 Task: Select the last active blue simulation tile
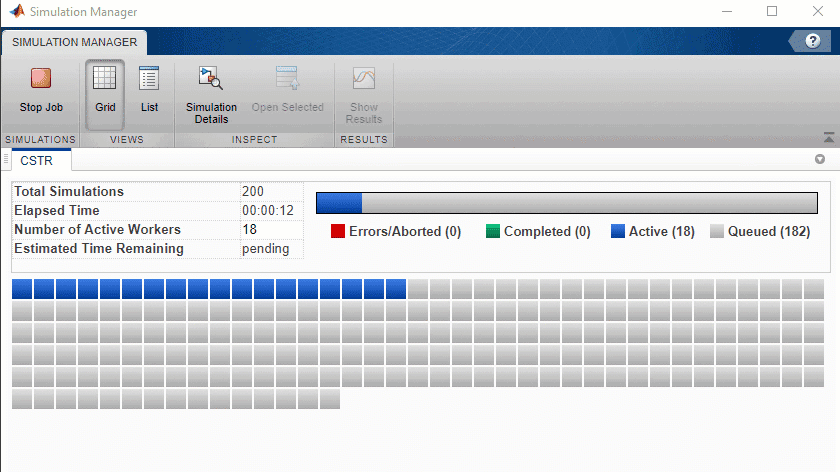(x=396, y=289)
